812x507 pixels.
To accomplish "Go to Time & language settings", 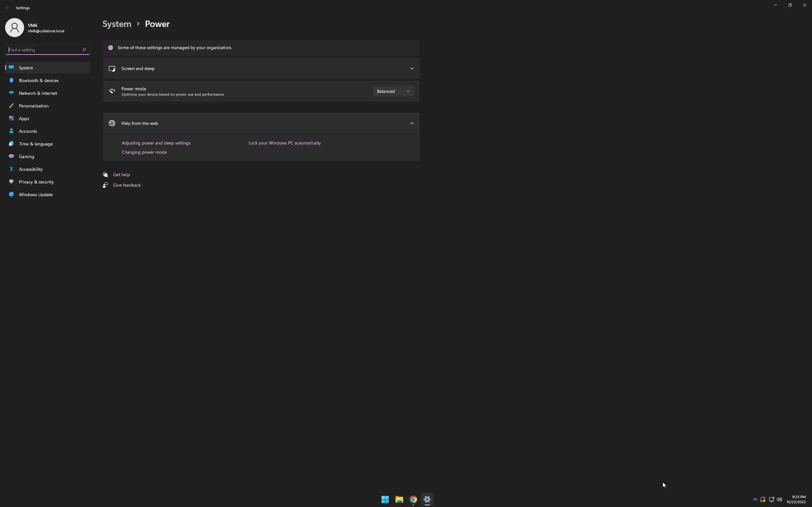I will tap(36, 144).
